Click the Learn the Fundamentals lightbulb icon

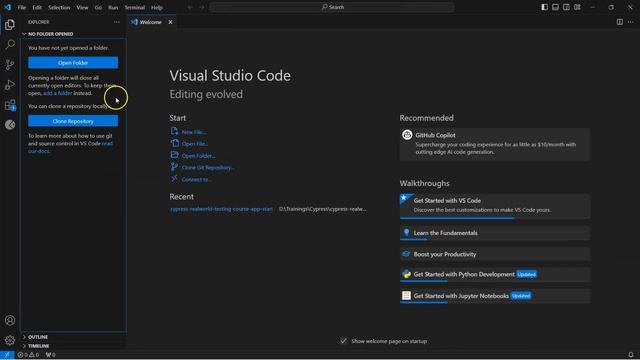(x=406, y=233)
